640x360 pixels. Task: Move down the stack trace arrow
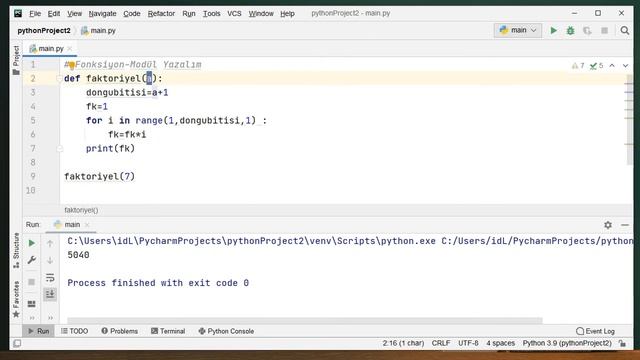pos(50,260)
